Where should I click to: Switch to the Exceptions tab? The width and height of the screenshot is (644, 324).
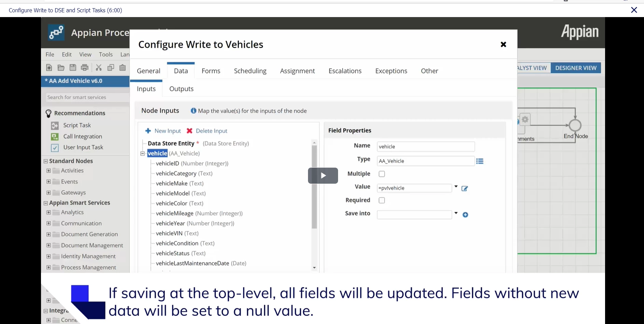[x=391, y=71]
